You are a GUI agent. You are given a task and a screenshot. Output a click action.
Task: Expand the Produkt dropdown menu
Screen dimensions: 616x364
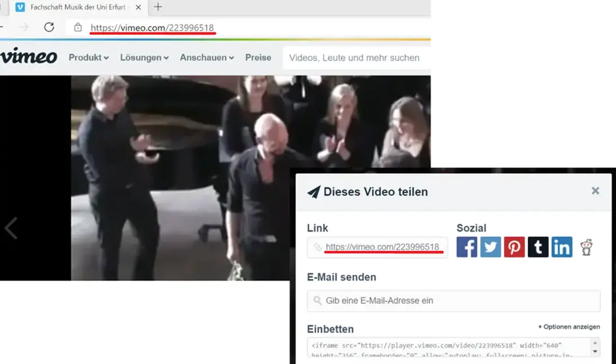[88, 57]
